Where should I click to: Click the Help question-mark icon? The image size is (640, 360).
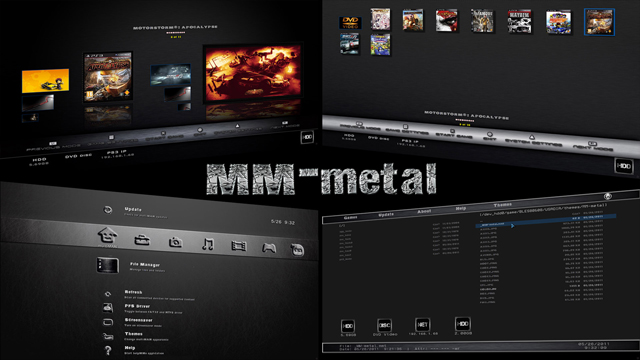pos(108,350)
